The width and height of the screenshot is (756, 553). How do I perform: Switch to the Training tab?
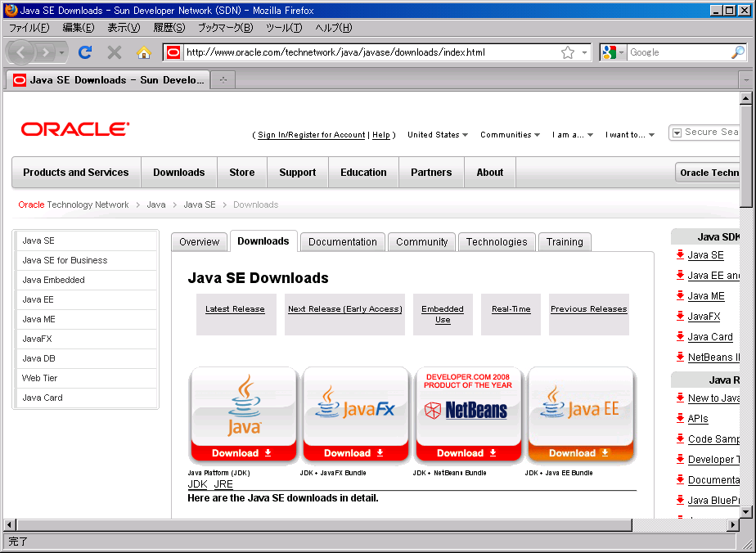(565, 242)
